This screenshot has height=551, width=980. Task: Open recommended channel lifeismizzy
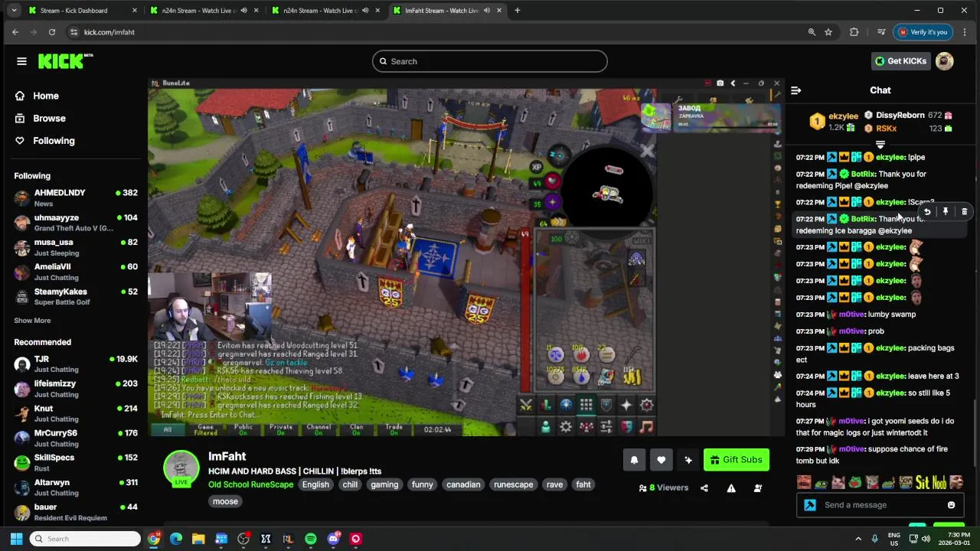(x=76, y=389)
